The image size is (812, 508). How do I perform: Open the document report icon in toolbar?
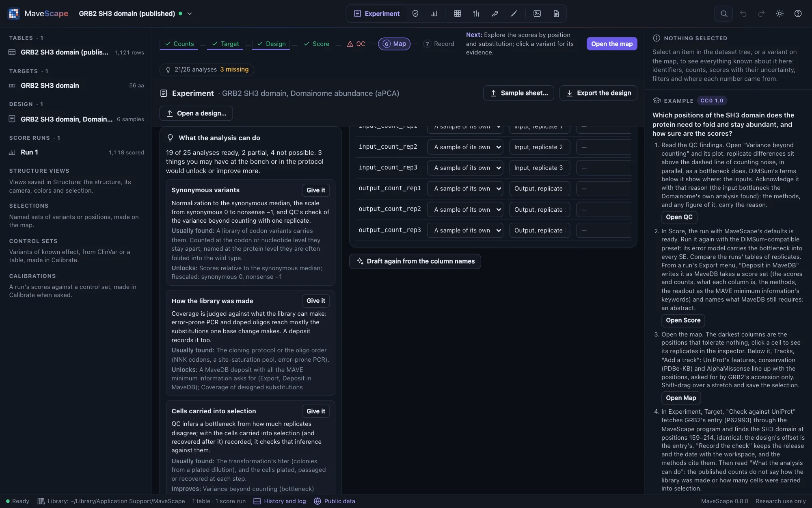(x=556, y=13)
